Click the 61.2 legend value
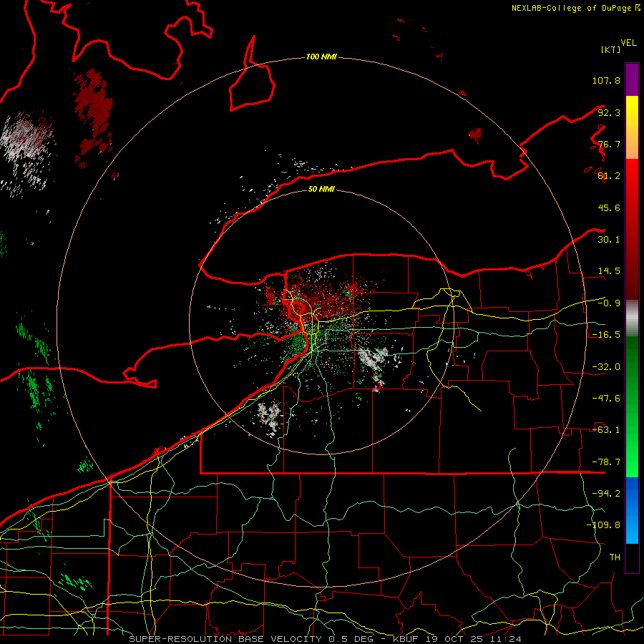This screenshot has width=644, height=644. pos(609,176)
